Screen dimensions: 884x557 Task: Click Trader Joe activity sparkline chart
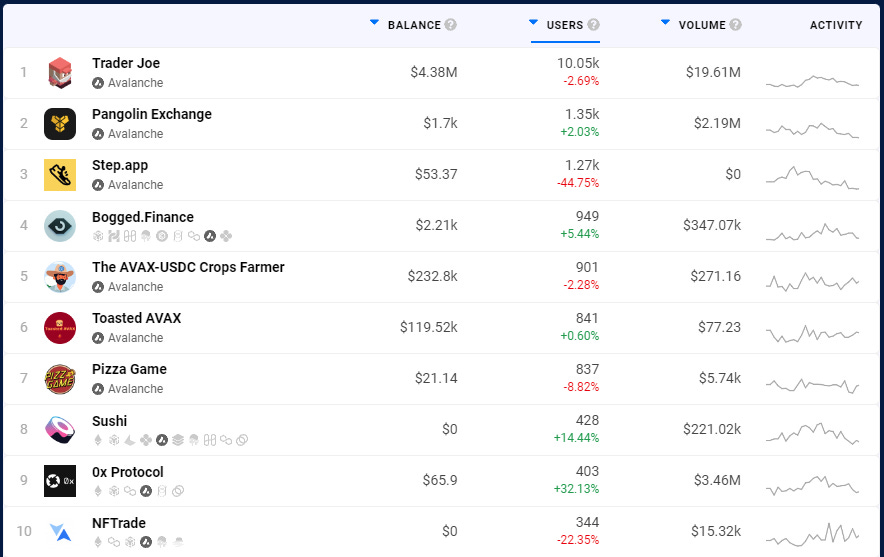point(812,81)
